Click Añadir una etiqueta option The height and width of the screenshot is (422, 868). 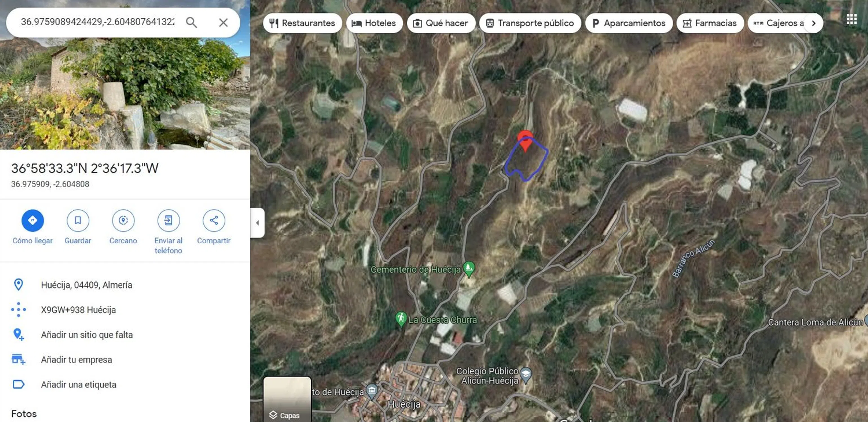point(78,384)
